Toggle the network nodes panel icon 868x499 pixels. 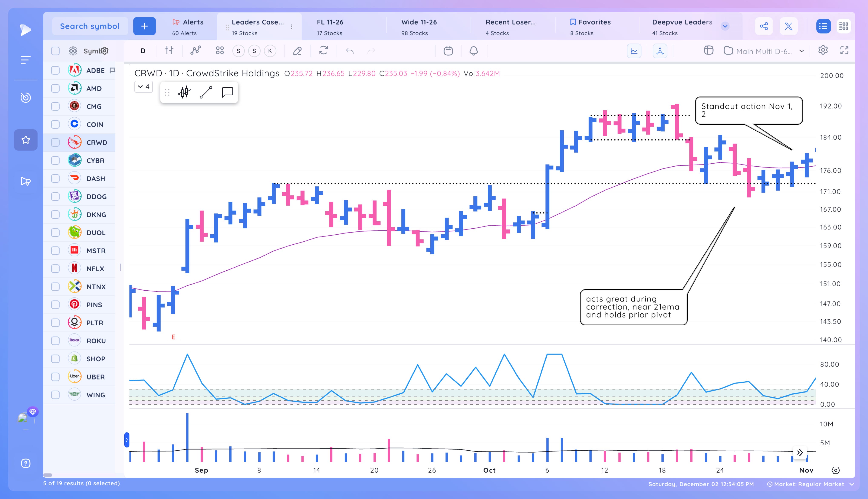pyautogui.click(x=660, y=51)
